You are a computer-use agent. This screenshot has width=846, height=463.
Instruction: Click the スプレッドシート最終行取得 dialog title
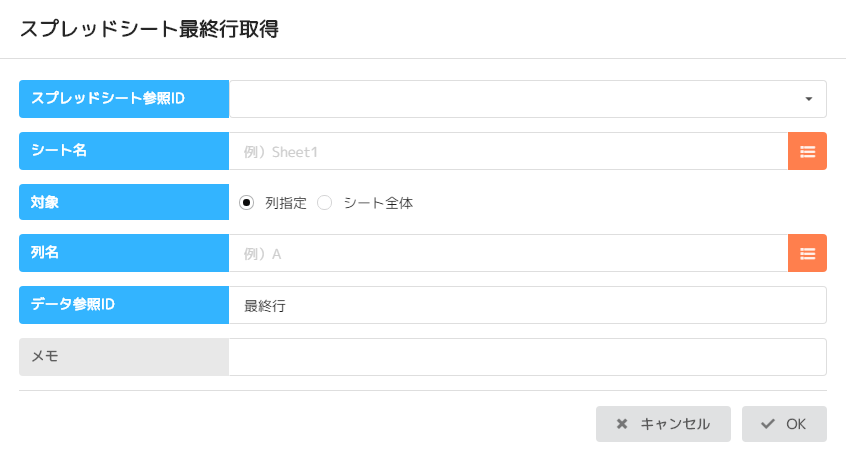coord(149,30)
